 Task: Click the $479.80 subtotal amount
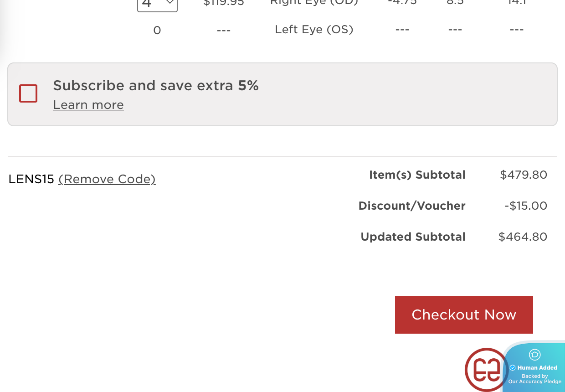[x=523, y=175]
